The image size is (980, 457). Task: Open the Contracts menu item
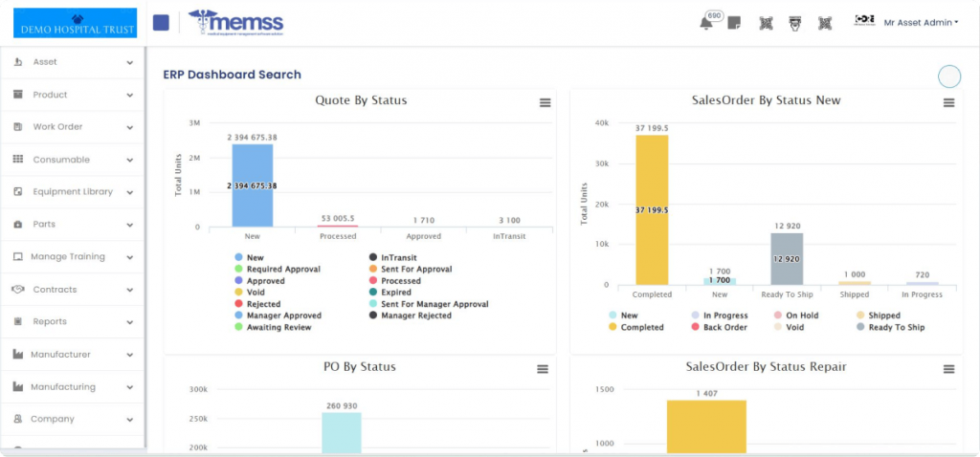(x=74, y=290)
